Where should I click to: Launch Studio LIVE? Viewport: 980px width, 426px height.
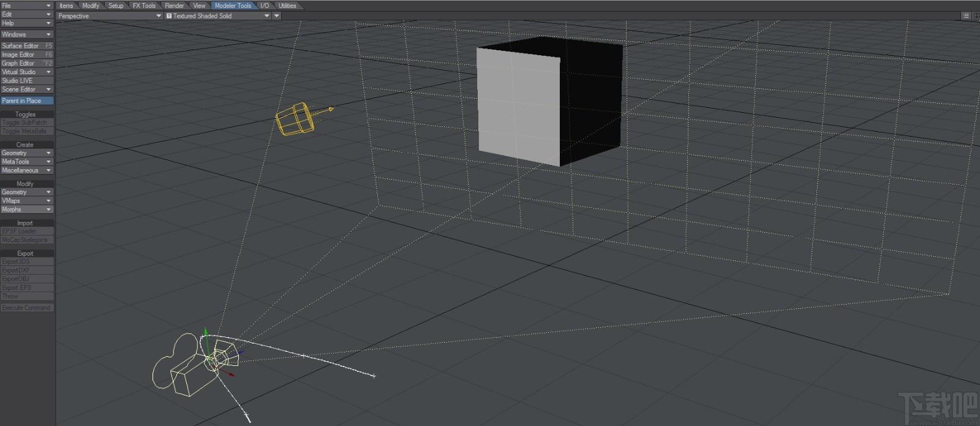pyautogui.click(x=27, y=80)
